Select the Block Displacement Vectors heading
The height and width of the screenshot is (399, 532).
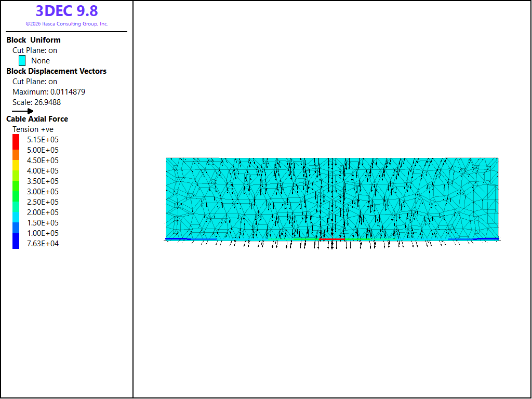[56, 71]
